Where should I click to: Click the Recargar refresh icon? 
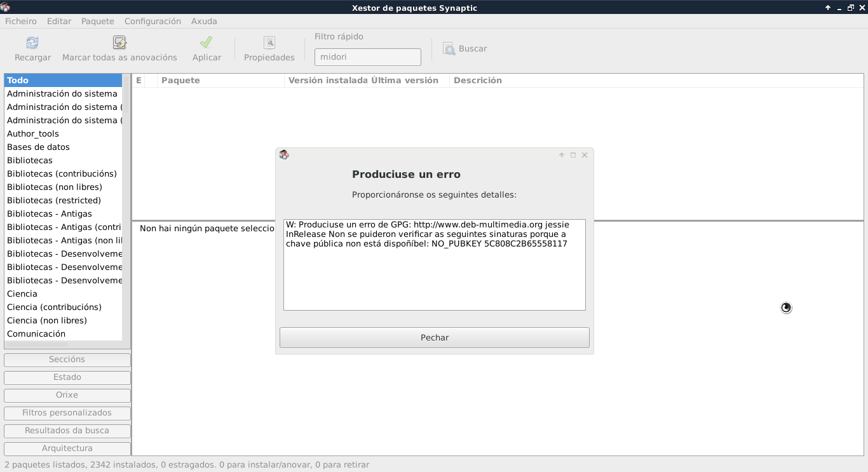[x=32, y=43]
